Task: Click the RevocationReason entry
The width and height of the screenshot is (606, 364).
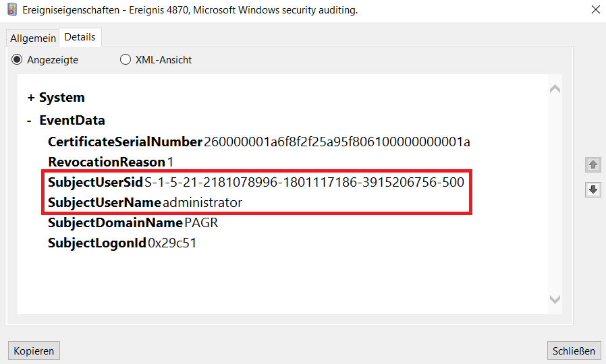Action: point(111,162)
